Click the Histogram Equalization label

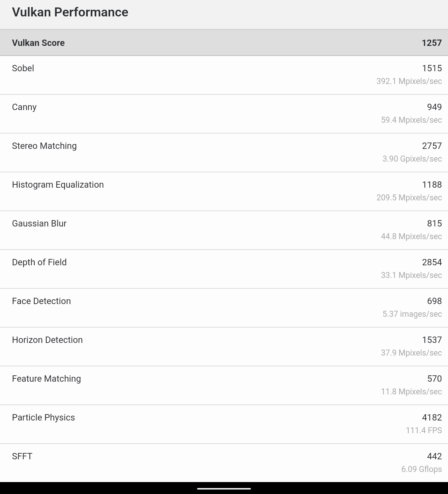[x=58, y=185]
